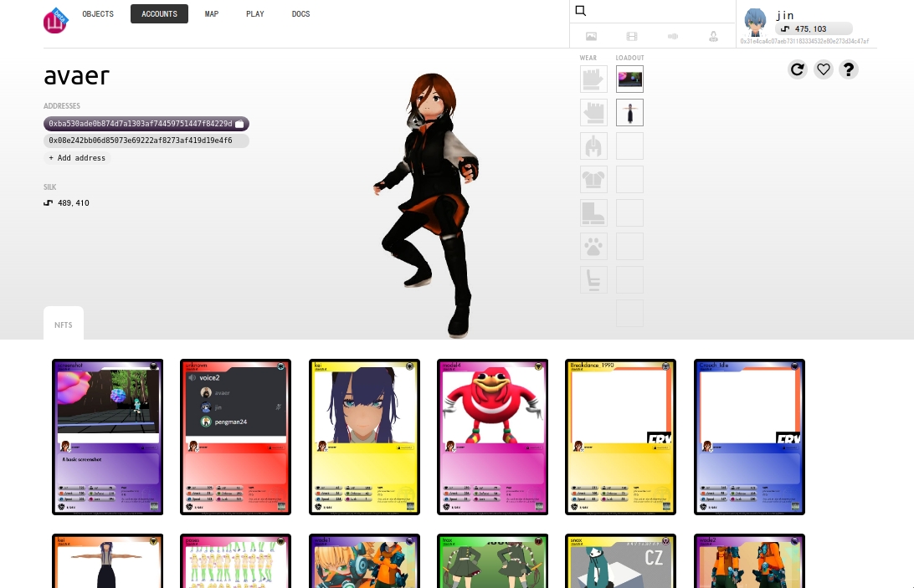This screenshot has width=914, height=588.
Task: Open the red voice2 NFT card
Action: (x=235, y=437)
